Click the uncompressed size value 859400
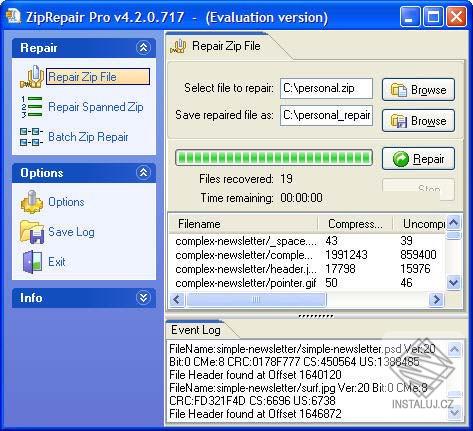 tap(418, 255)
